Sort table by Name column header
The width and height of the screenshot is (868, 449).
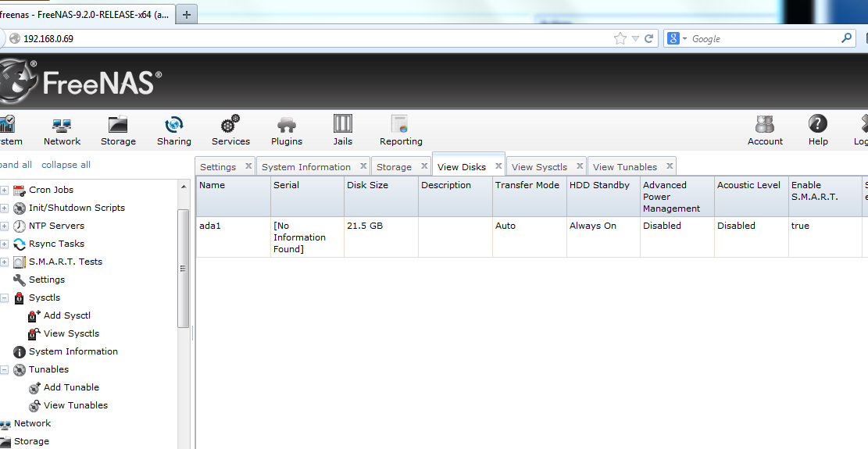233,196
